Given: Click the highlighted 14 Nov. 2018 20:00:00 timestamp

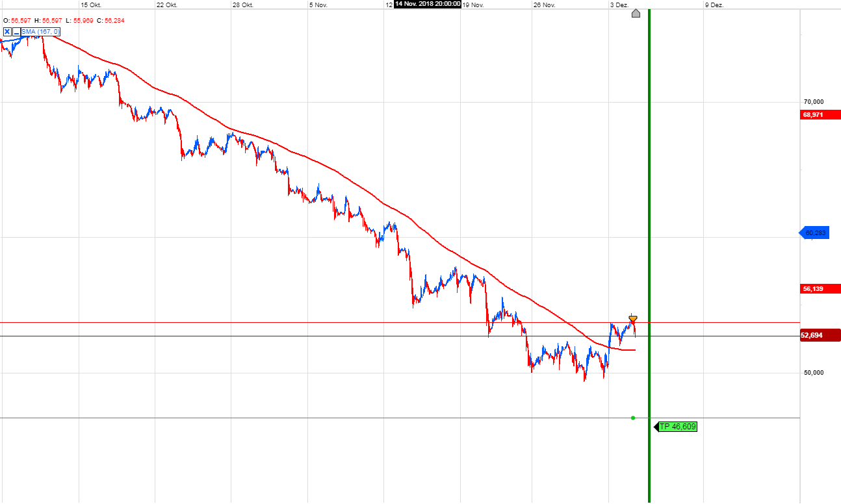Looking at the screenshot, I should click(427, 5).
